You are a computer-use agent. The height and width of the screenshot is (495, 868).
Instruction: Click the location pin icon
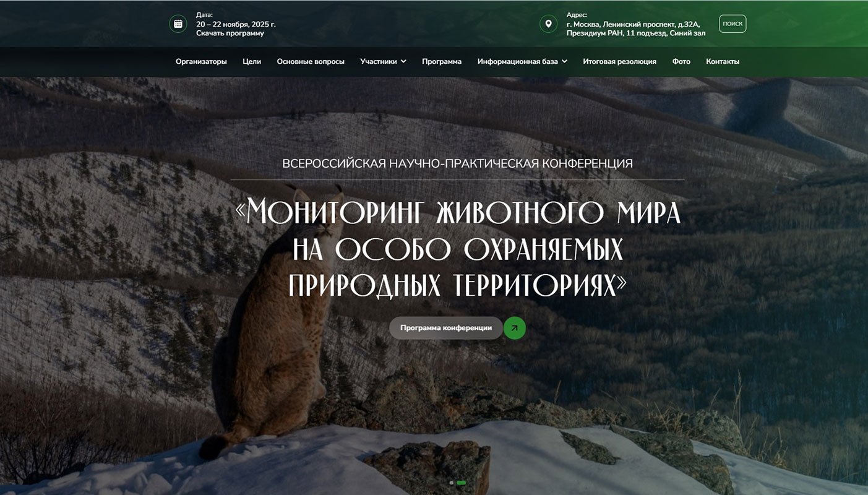548,24
